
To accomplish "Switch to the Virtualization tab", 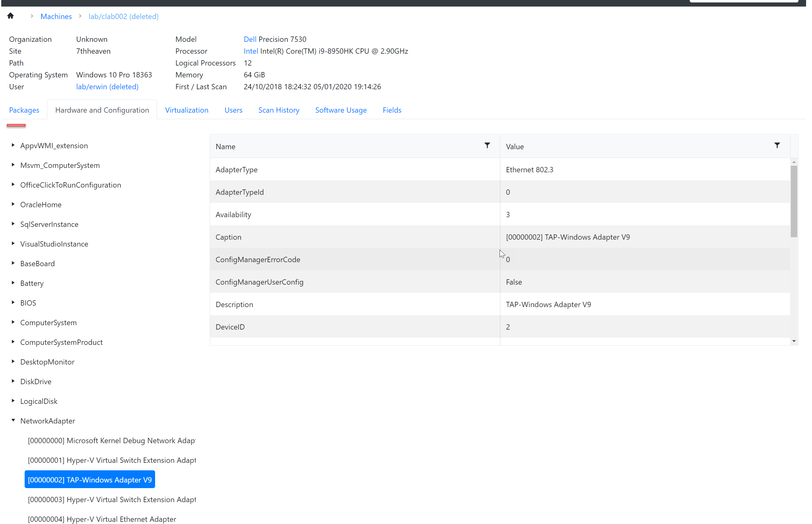I will [187, 110].
